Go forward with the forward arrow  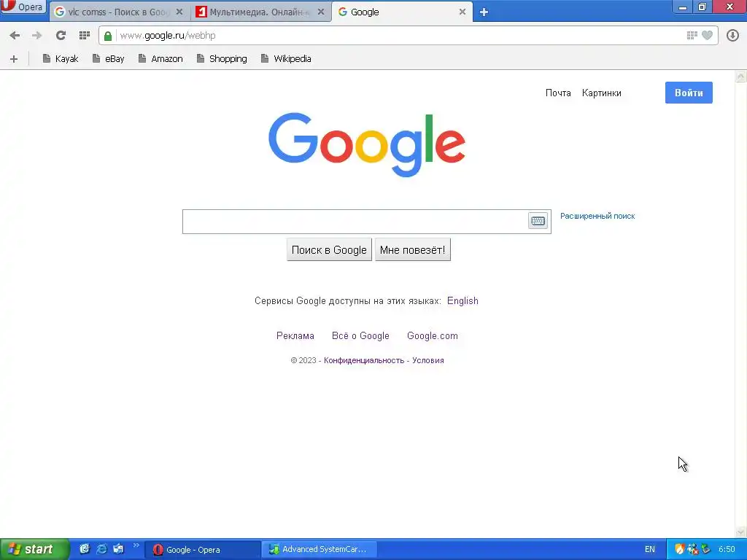point(36,35)
